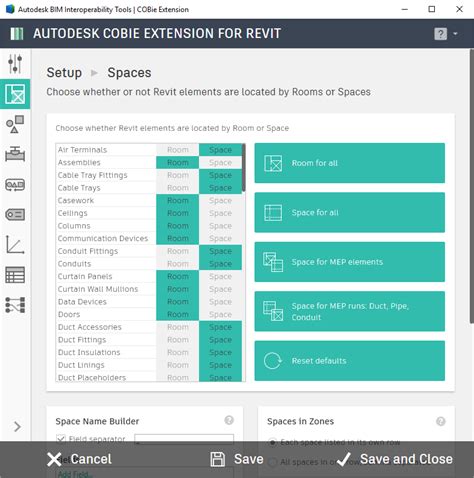
Task: Toggle the Field separator checkbox
Action: (x=61, y=438)
